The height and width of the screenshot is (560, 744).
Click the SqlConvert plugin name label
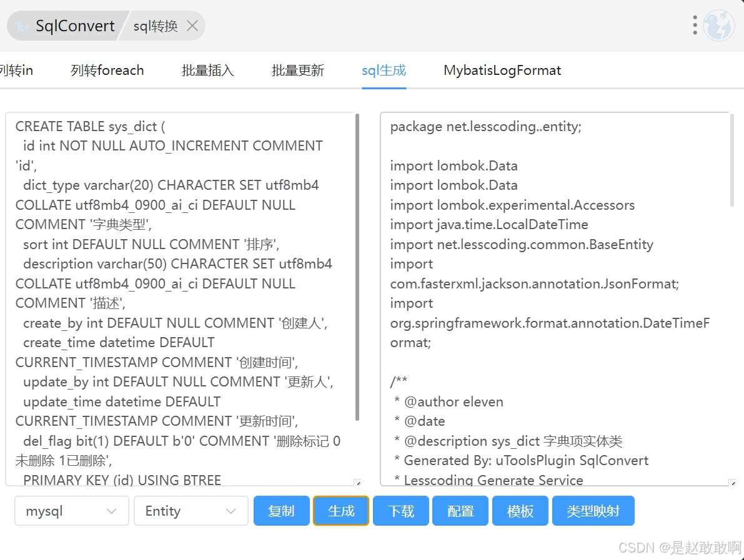[x=75, y=26]
